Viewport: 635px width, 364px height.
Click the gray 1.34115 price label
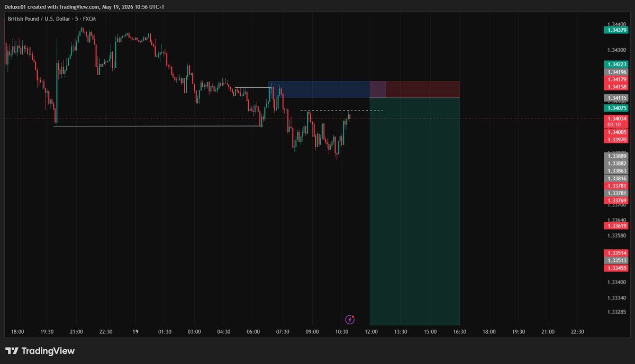(615, 98)
